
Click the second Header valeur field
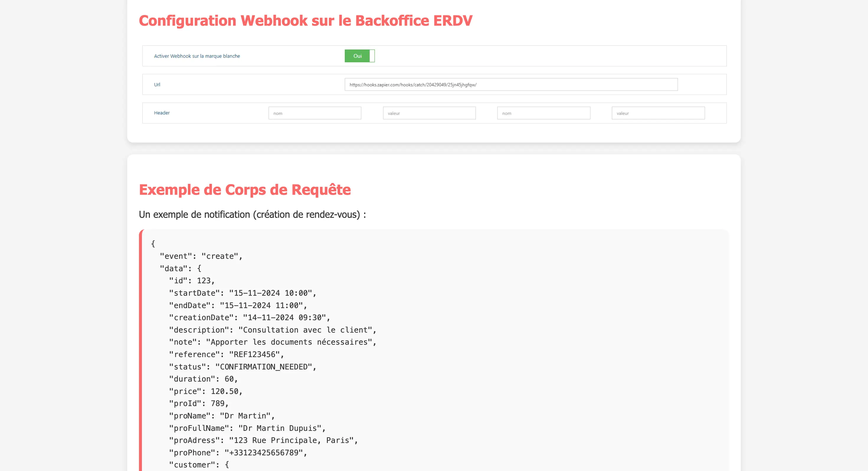[658, 113]
